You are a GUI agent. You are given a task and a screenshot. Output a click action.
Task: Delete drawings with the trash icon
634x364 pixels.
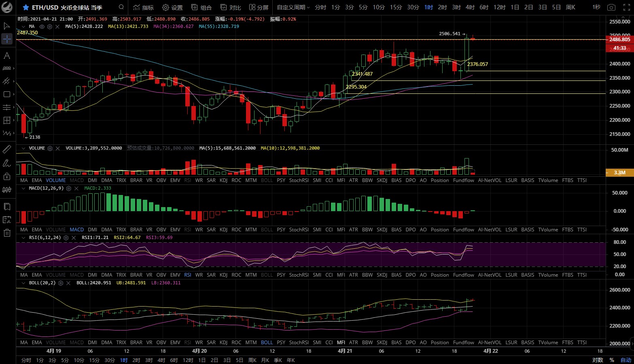(x=7, y=233)
